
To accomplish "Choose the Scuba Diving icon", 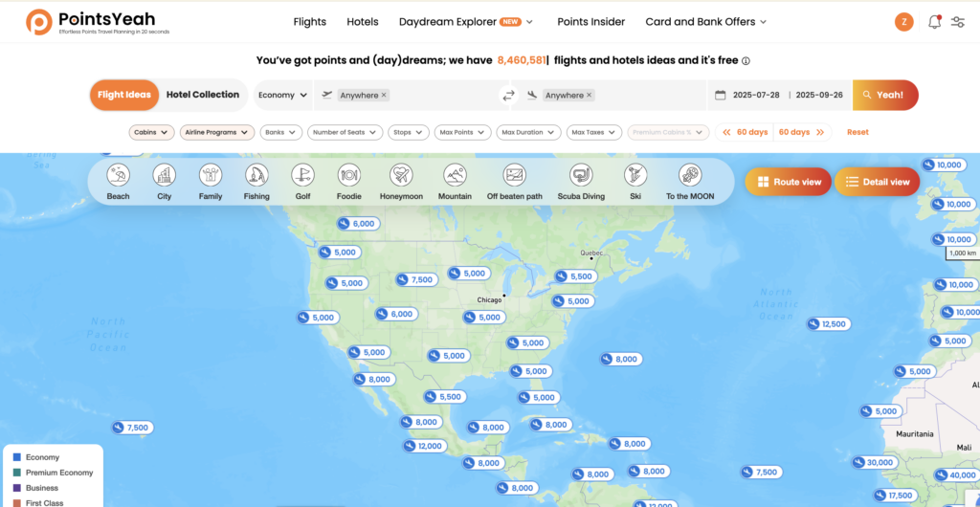I will click(x=581, y=175).
